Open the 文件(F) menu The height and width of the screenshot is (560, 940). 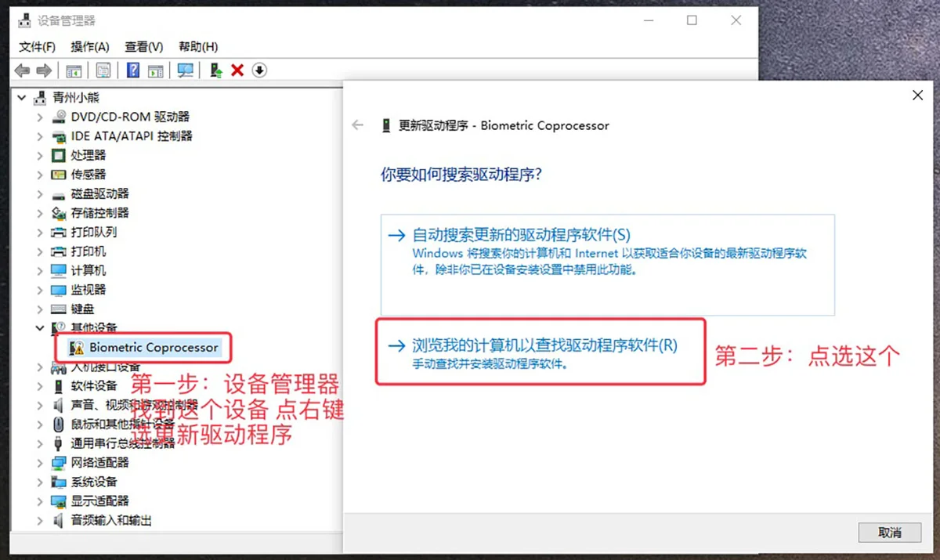pos(37,47)
